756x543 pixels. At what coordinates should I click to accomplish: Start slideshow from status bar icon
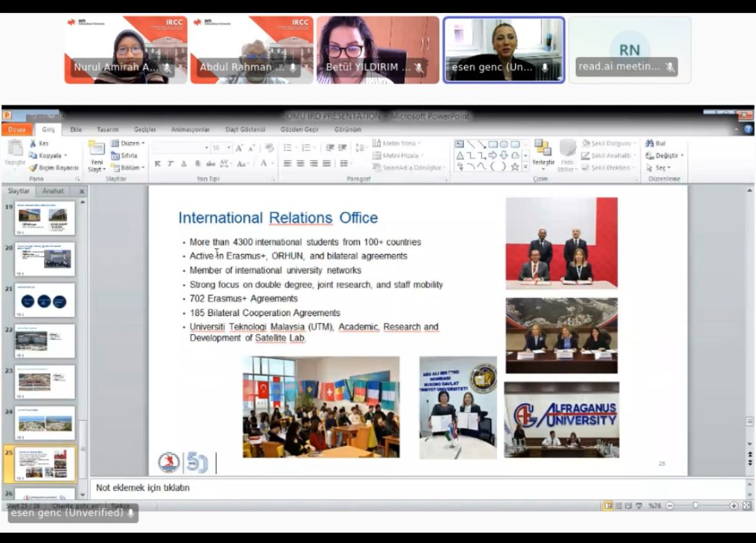pyautogui.click(x=639, y=506)
